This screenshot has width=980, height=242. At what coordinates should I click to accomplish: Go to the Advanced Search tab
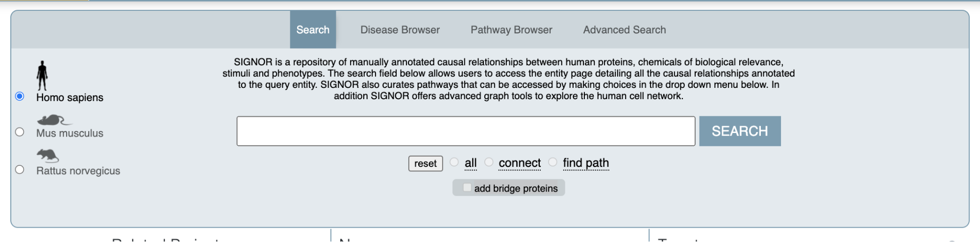[625, 29]
